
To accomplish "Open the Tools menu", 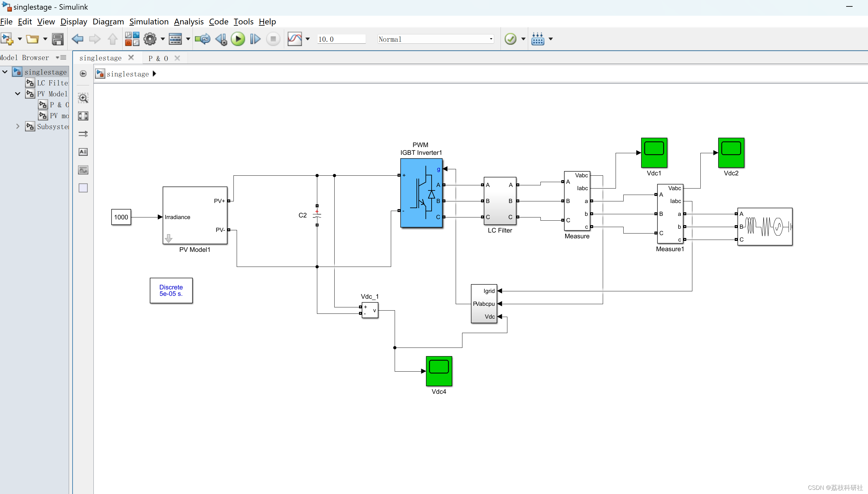I will (243, 22).
